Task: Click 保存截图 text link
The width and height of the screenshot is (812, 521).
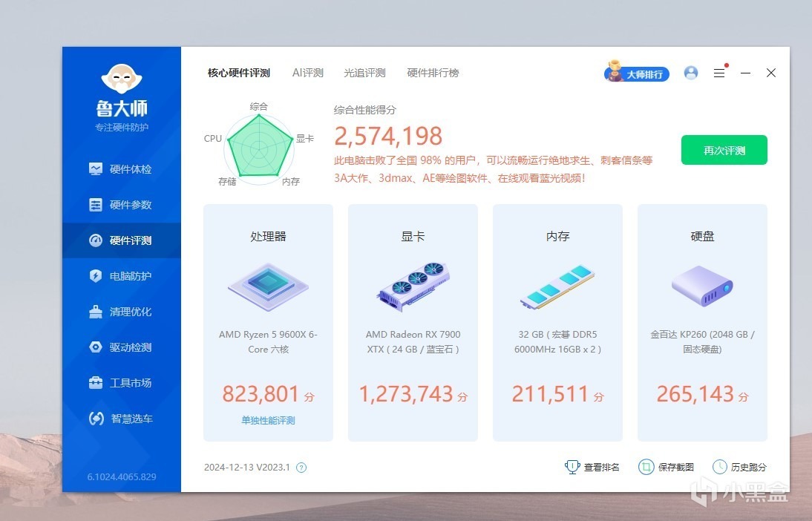Action: coord(676,467)
